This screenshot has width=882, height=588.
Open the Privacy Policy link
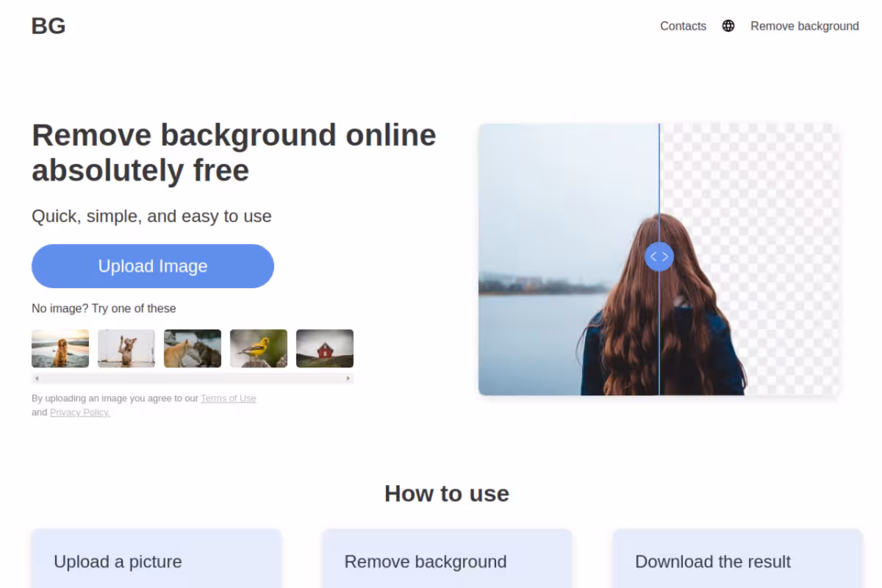point(80,412)
